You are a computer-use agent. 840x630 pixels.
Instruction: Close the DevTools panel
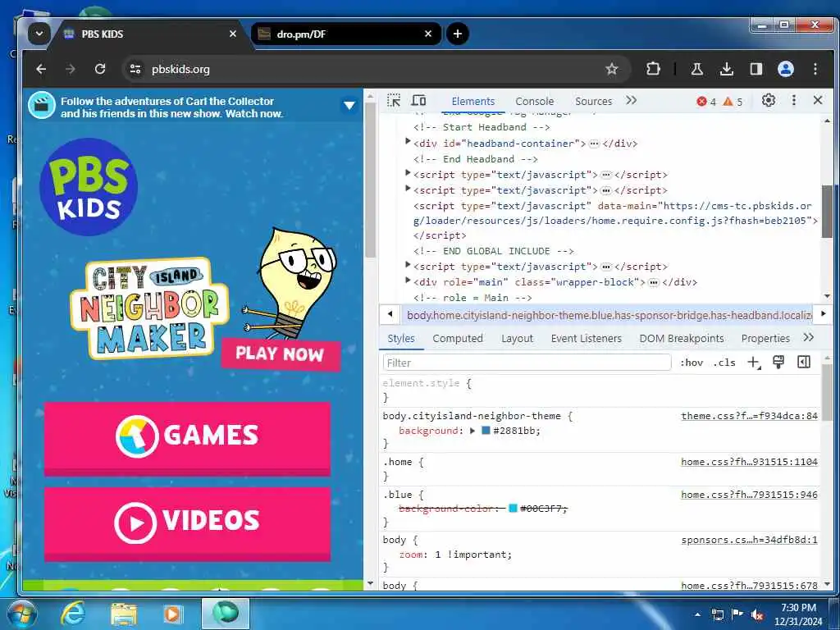point(818,101)
